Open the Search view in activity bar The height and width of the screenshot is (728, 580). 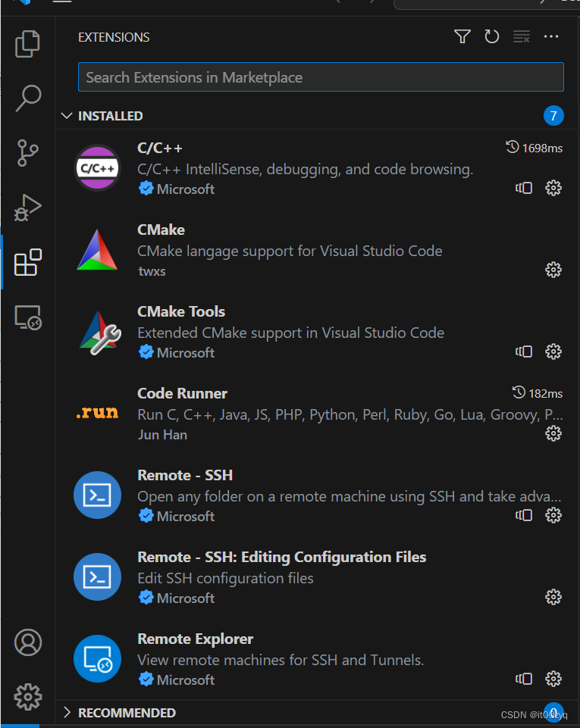28,98
